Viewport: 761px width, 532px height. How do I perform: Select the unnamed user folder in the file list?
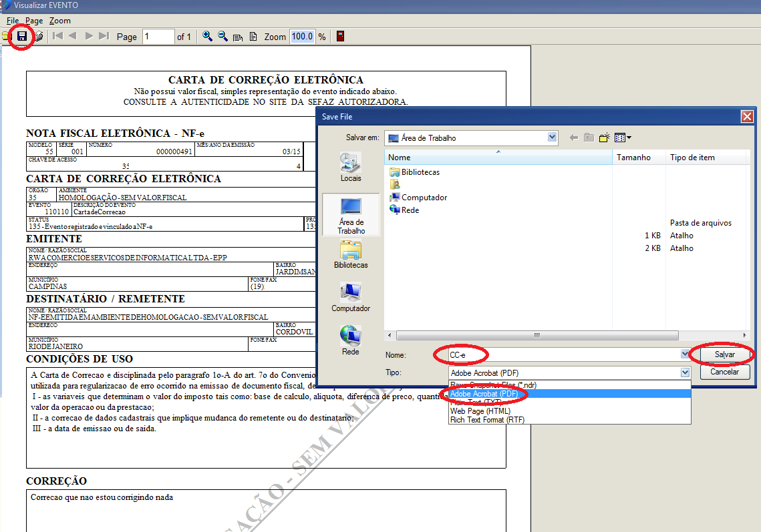pyautogui.click(x=395, y=185)
